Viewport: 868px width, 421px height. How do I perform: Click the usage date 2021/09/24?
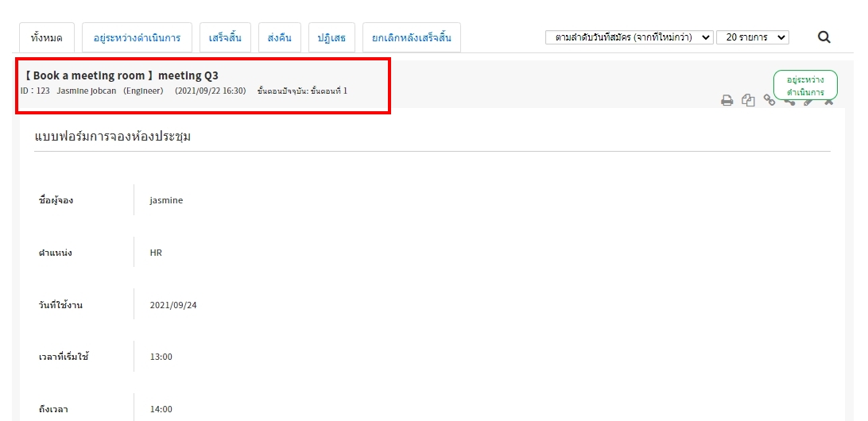tap(172, 305)
